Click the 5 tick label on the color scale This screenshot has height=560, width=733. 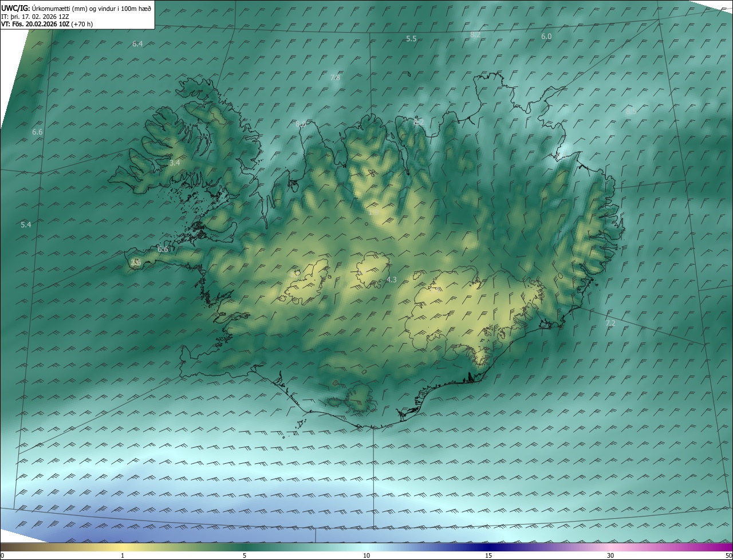pyautogui.click(x=245, y=555)
